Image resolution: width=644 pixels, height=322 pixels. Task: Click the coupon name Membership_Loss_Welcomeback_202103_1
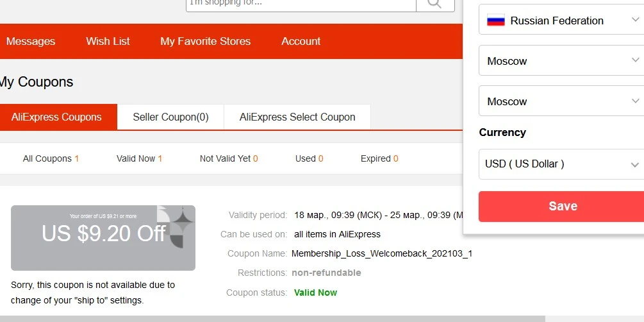click(381, 253)
